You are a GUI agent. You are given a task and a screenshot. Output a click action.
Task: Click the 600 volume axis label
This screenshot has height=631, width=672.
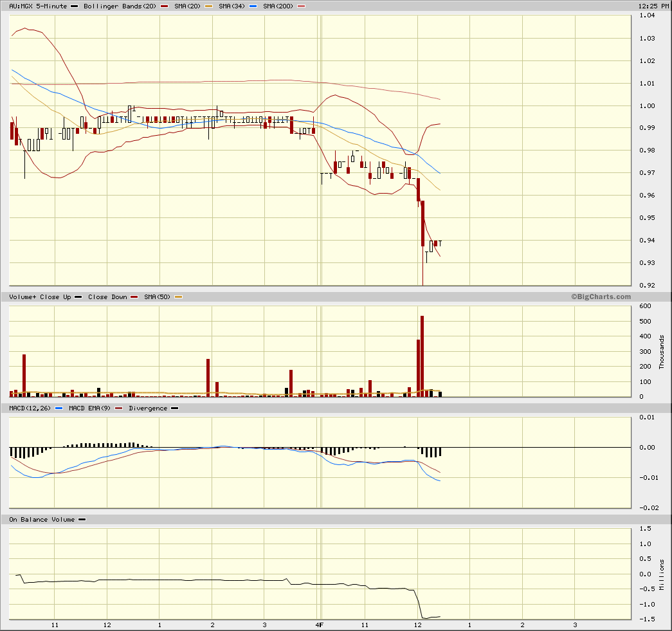(x=645, y=306)
